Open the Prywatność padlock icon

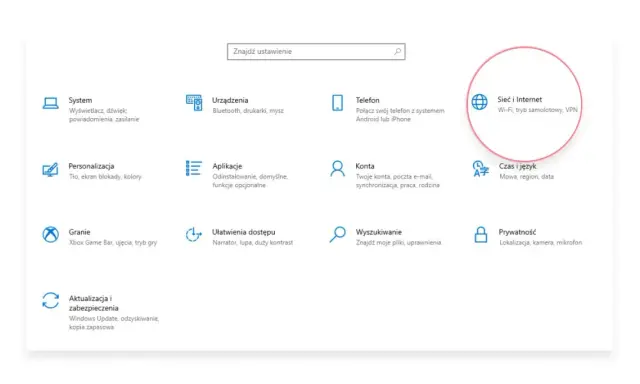[480, 235]
